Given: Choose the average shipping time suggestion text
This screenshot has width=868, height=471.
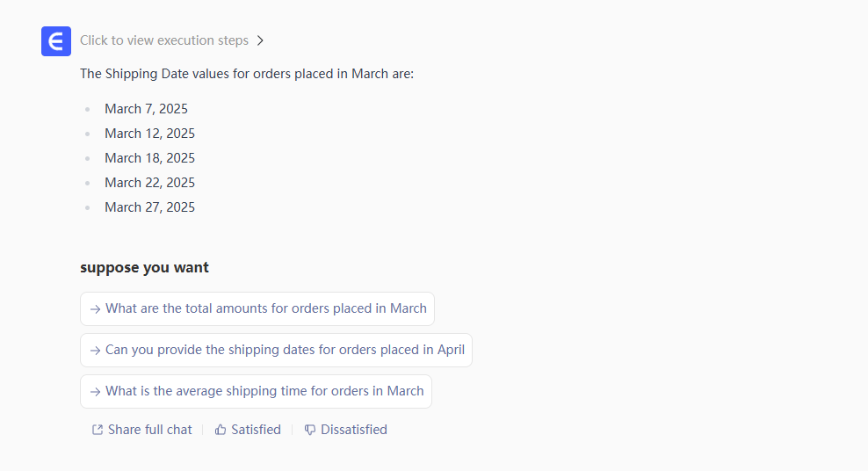Looking at the screenshot, I should coord(264,391).
